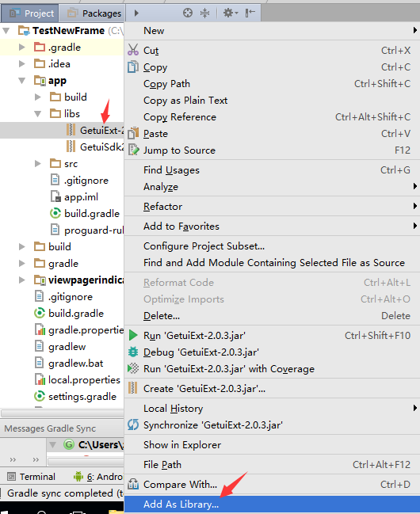Image resolution: width=420 pixels, height=514 pixels.
Task: Click the Synchronize refresh icon
Action: [x=133, y=425]
